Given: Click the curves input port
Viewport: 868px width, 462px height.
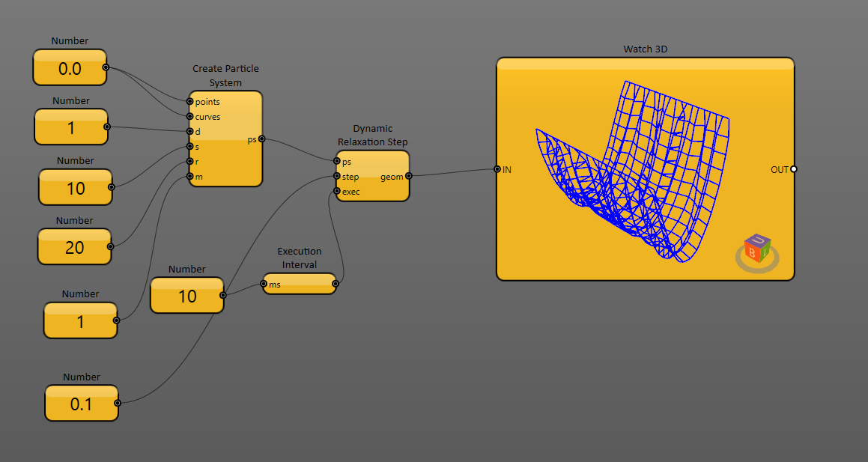Looking at the screenshot, I should pyautogui.click(x=190, y=116).
